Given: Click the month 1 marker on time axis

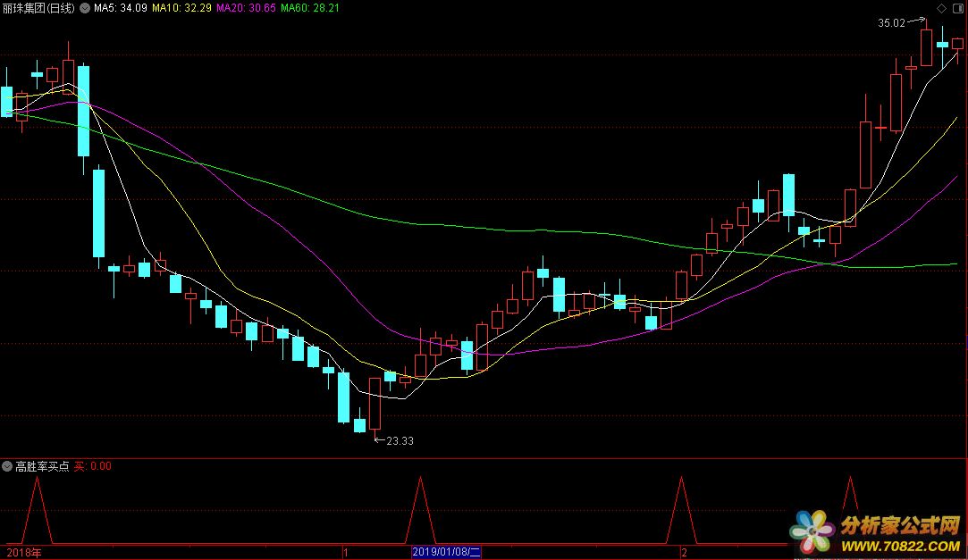Looking at the screenshot, I should coord(345,552).
